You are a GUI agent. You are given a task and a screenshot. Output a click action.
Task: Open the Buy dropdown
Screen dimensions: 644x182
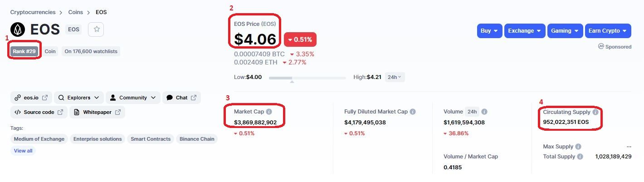point(489,31)
